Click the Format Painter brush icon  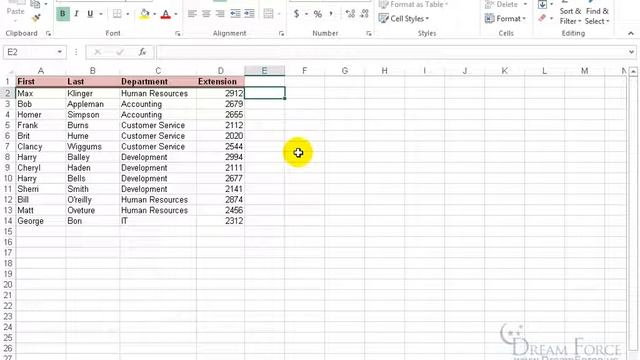36,18
